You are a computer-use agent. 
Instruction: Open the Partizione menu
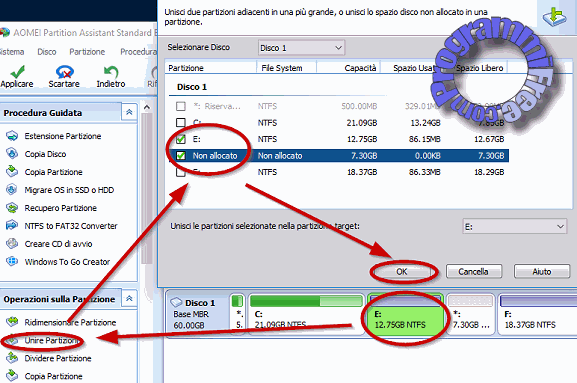[x=87, y=52]
